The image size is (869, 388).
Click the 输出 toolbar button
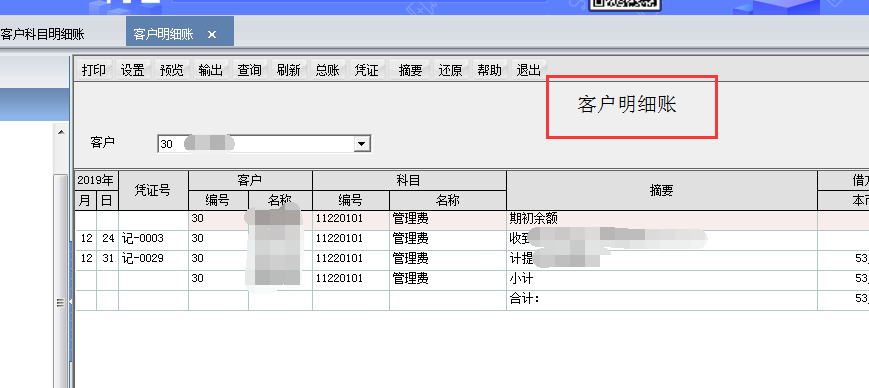pyautogui.click(x=211, y=70)
